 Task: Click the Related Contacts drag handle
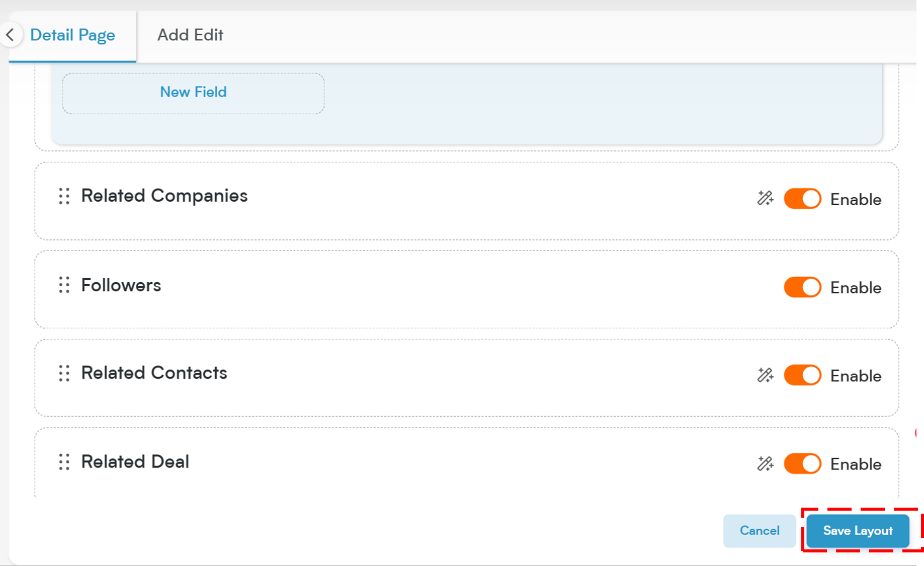(64, 373)
